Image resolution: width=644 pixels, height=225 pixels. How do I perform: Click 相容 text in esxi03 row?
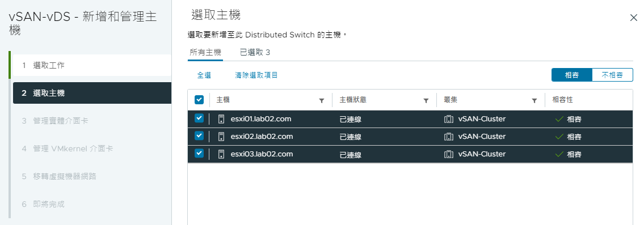574,155
